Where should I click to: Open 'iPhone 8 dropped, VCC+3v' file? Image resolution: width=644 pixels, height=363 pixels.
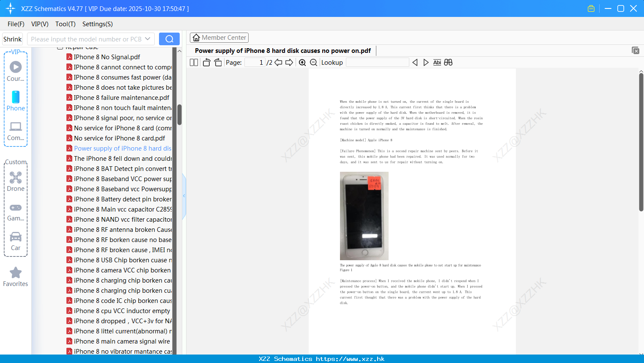[119, 321]
